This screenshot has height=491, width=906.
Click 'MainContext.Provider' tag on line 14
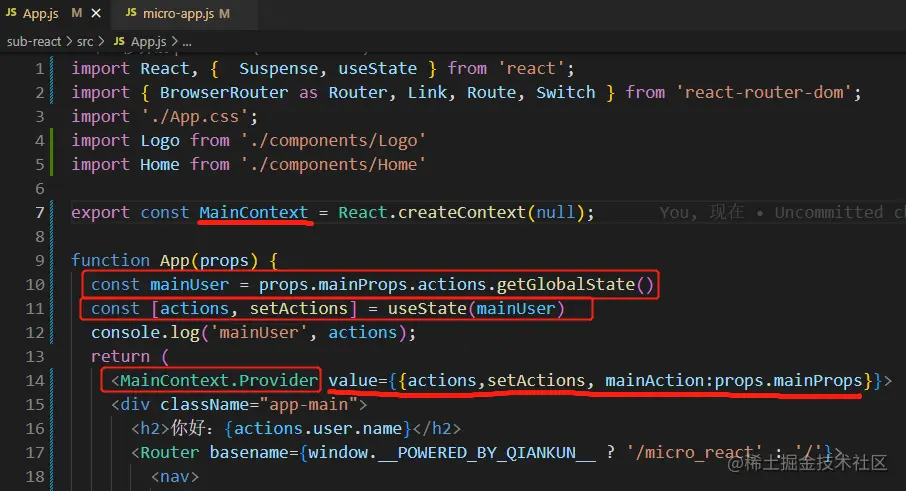(x=219, y=381)
